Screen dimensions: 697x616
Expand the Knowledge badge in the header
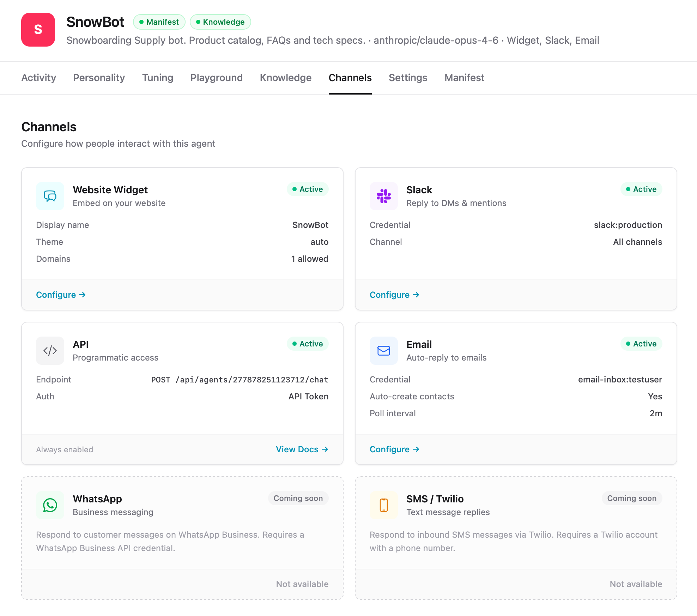220,22
